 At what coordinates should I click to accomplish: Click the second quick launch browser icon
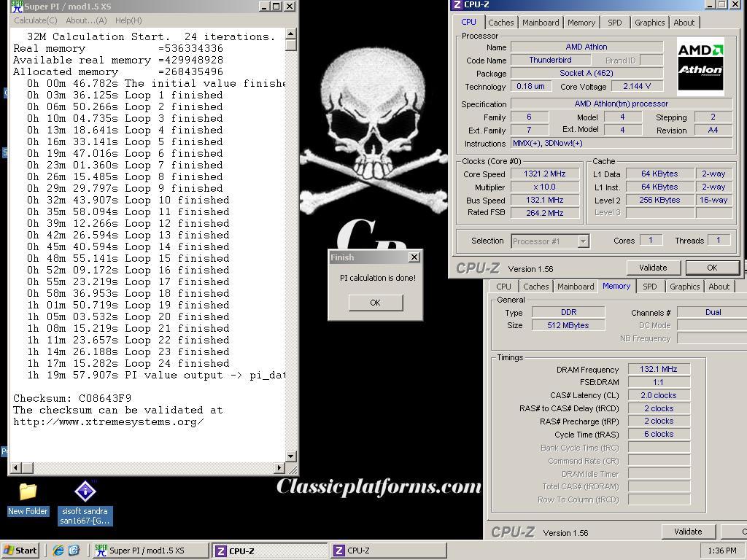[x=74, y=551]
